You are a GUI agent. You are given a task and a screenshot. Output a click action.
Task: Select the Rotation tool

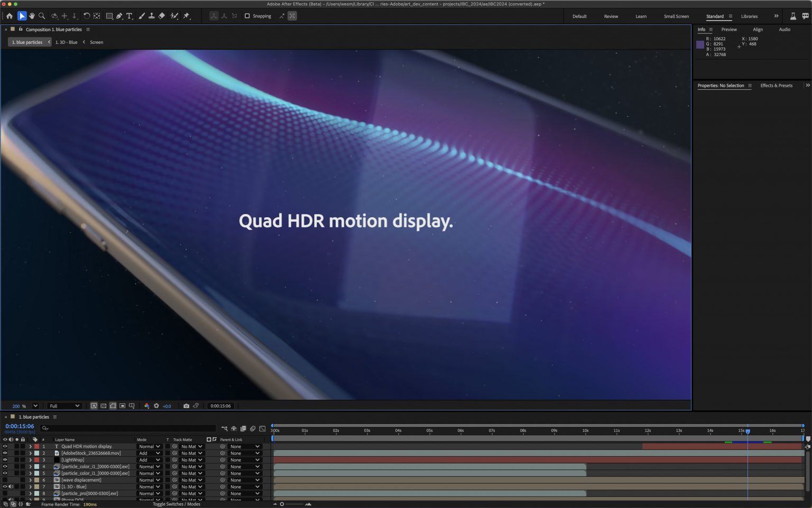pyautogui.click(x=86, y=16)
